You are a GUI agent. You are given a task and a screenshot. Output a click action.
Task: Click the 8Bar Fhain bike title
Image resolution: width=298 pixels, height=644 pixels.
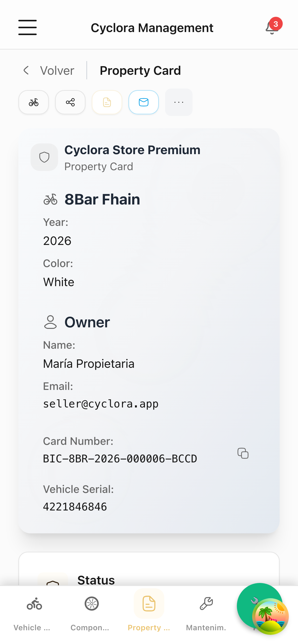[102, 199]
